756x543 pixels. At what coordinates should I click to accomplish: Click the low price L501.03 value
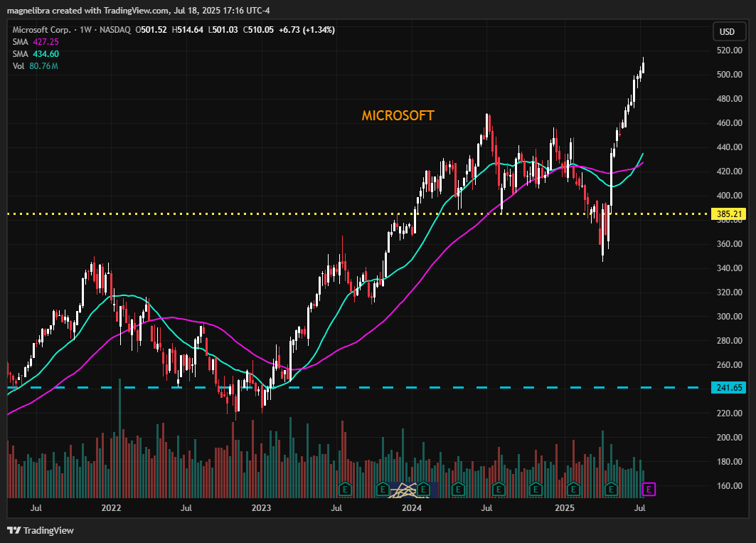tap(223, 30)
